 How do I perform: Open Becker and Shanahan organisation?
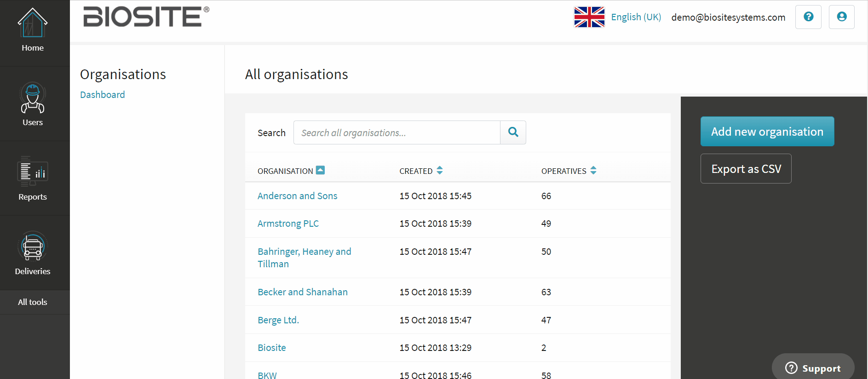[303, 292]
